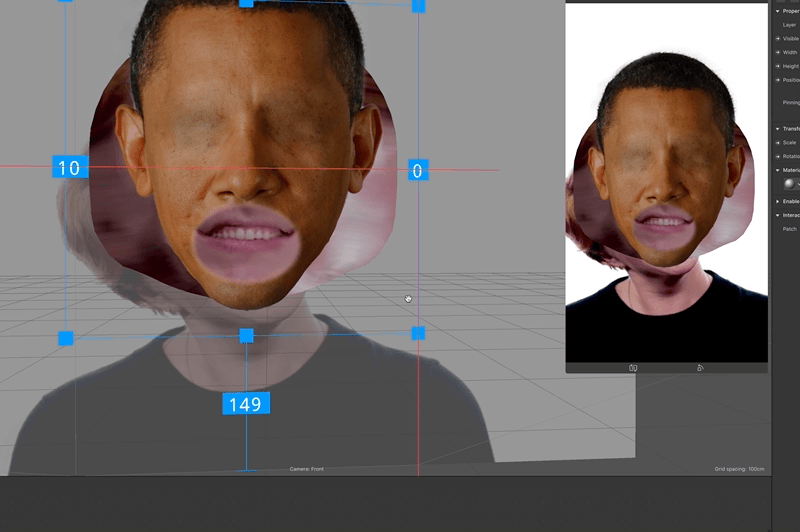Collapse the Properties section
Image resolution: width=800 pixels, height=532 pixels.
[778, 11]
